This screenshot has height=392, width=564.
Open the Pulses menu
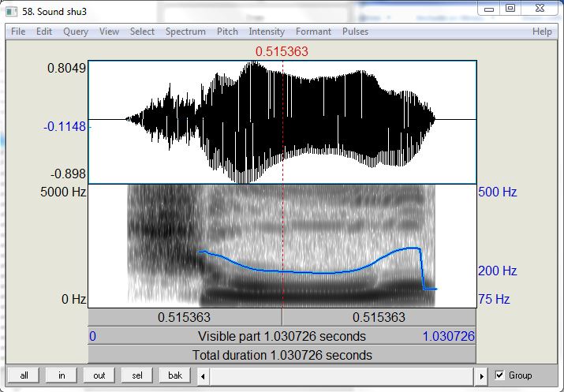[x=355, y=32]
